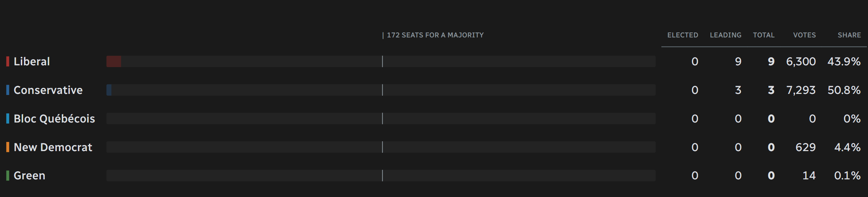Click the green Green party marker
The height and width of the screenshot is (197, 868).
click(8, 175)
